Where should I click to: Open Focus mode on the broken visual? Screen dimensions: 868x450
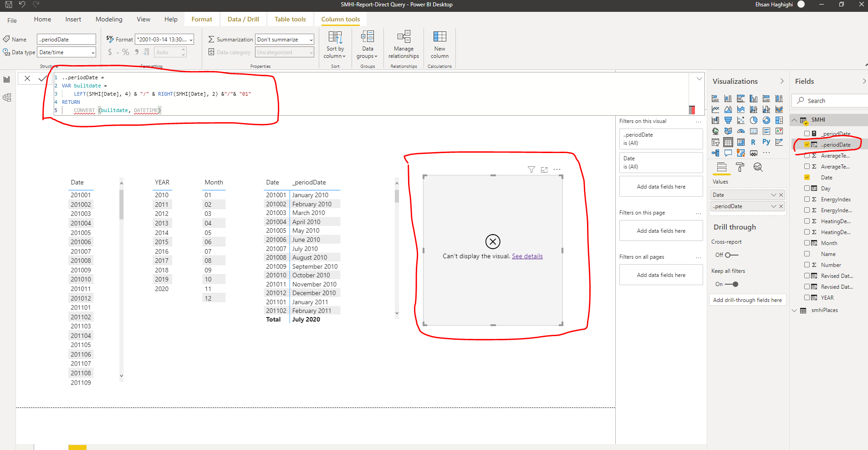544,169
